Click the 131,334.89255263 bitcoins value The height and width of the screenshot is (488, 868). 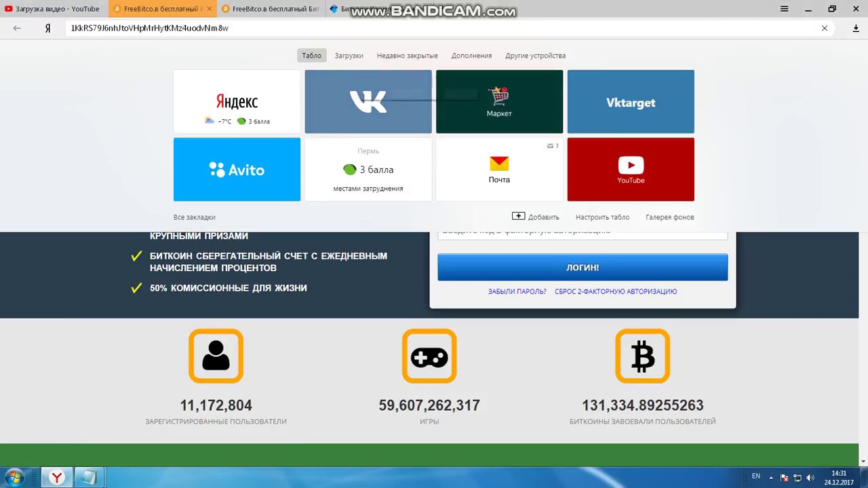(x=643, y=405)
